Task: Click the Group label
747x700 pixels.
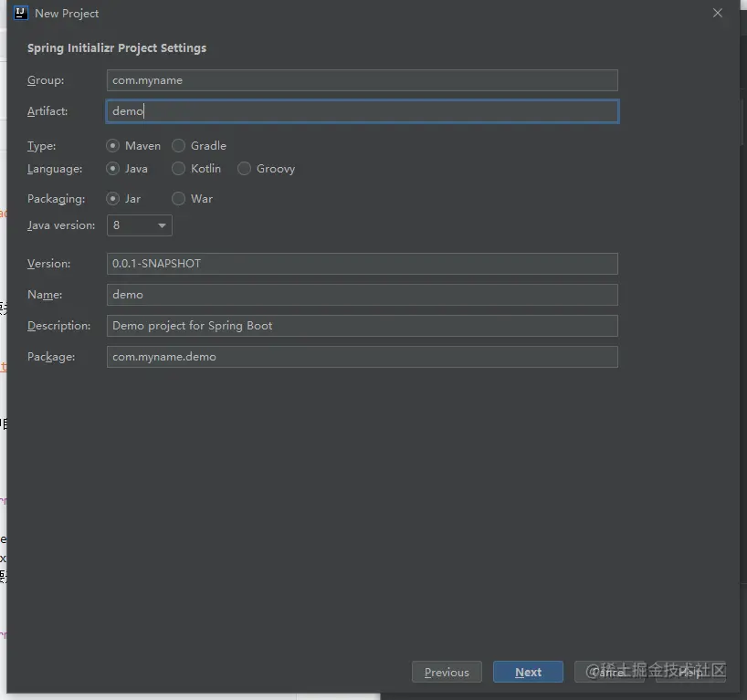Action: [x=46, y=80]
